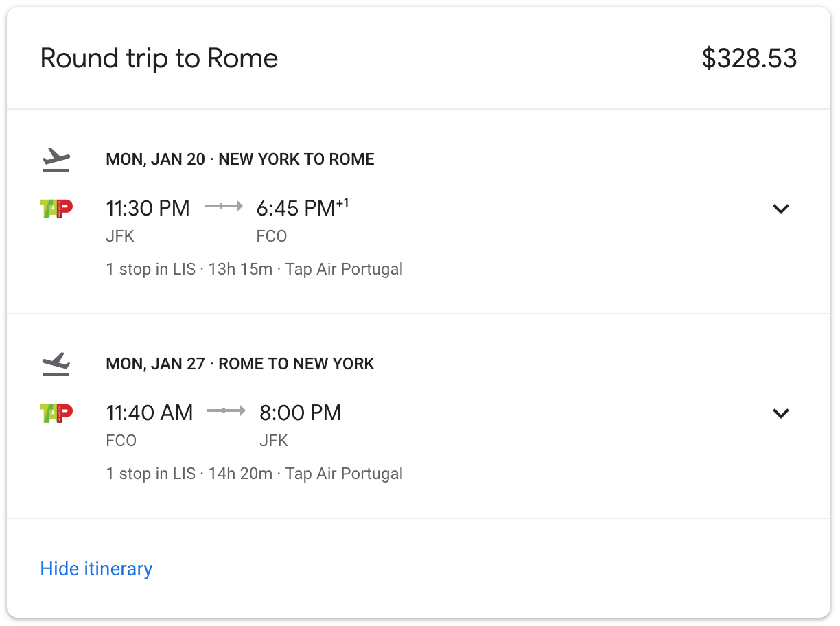Click the Round trip to Rome title

(x=159, y=58)
